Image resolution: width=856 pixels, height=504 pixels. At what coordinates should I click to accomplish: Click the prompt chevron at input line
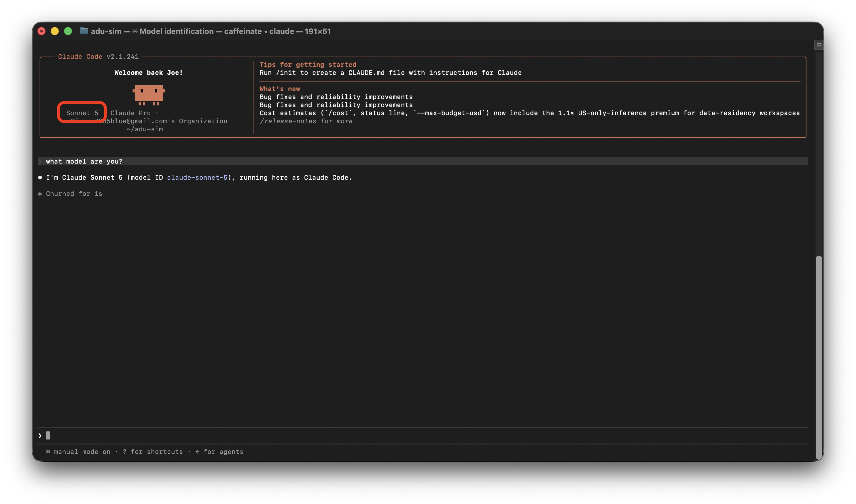click(x=40, y=435)
